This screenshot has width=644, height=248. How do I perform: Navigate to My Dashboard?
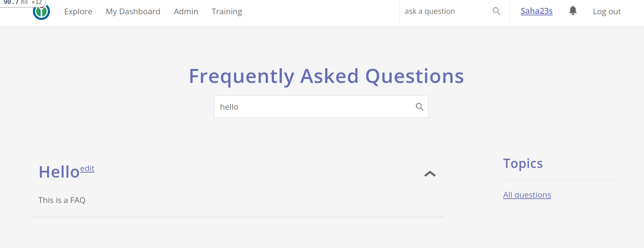pyautogui.click(x=133, y=11)
